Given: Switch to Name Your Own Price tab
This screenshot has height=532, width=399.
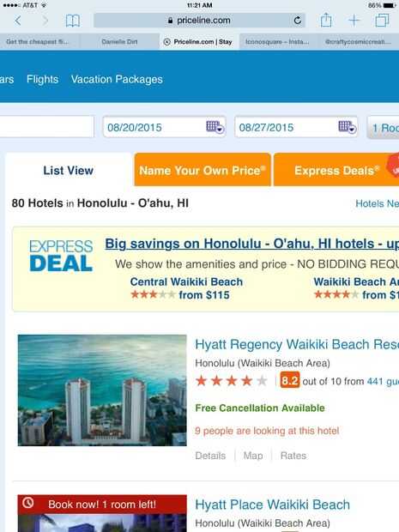Looking at the screenshot, I should 203,170.
